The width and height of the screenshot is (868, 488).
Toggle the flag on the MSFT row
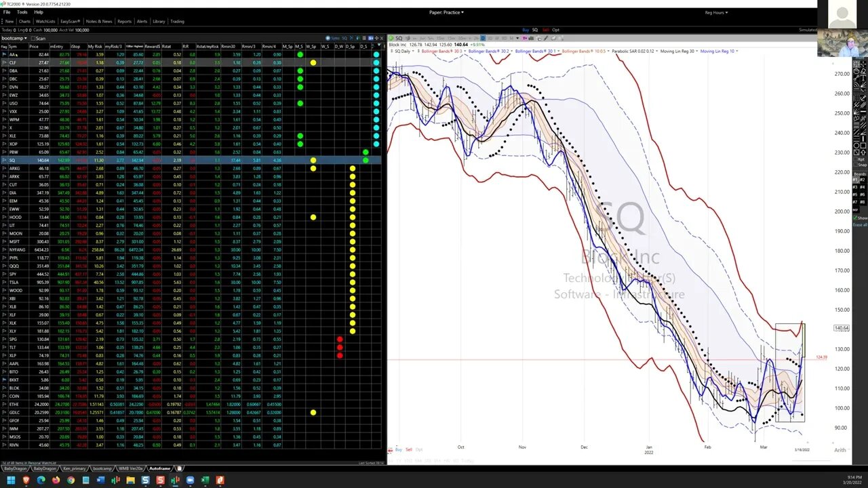click(x=4, y=241)
